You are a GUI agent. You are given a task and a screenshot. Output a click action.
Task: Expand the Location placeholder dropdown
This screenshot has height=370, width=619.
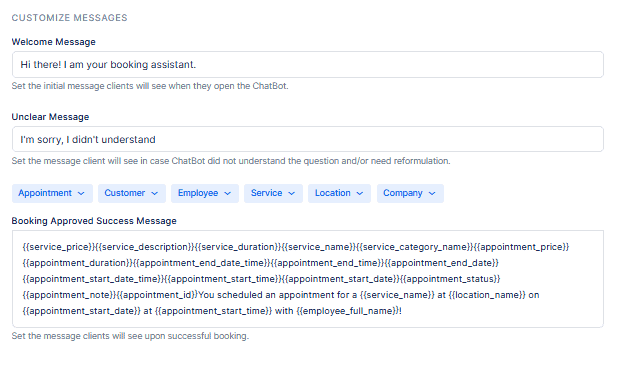(339, 193)
